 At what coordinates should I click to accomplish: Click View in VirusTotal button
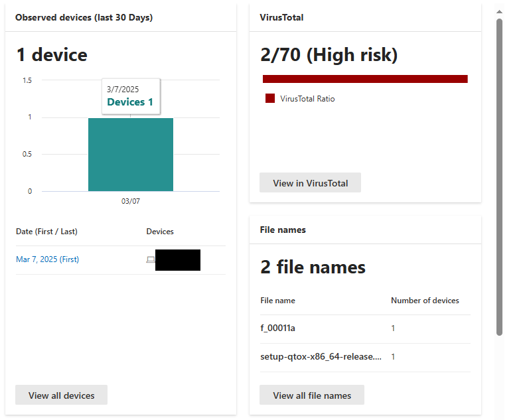310,183
